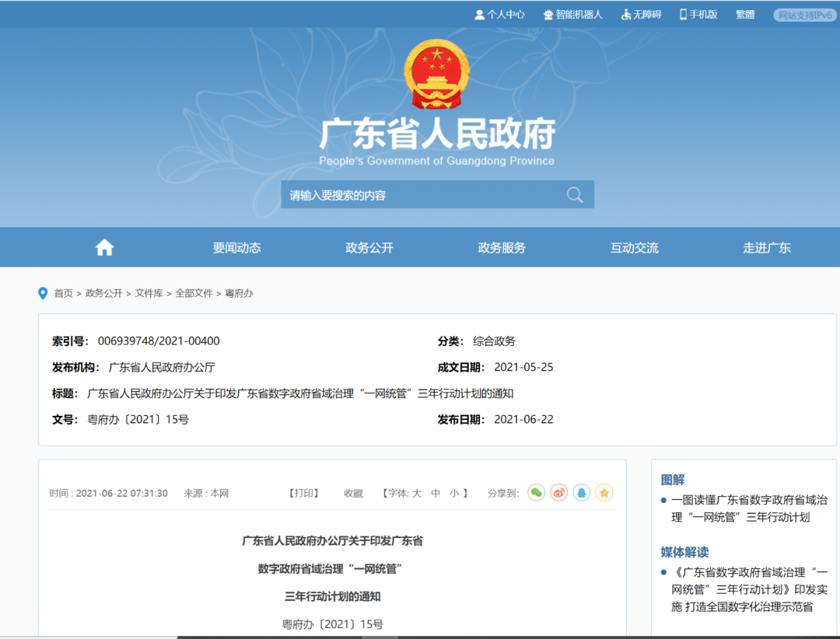The height and width of the screenshot is (639, 840).
Task: Share to Qzone star icon
Action: pyautogui.click(x=604, y=493)
